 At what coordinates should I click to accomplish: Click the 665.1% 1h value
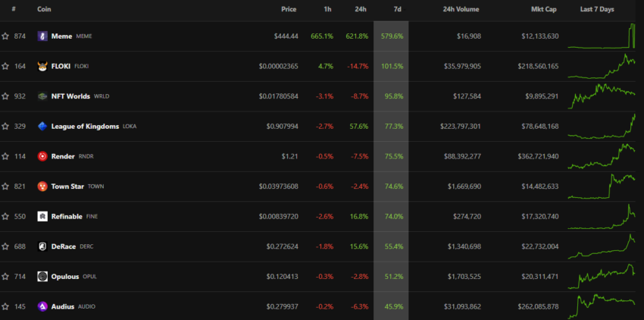(x=322, y=36)
